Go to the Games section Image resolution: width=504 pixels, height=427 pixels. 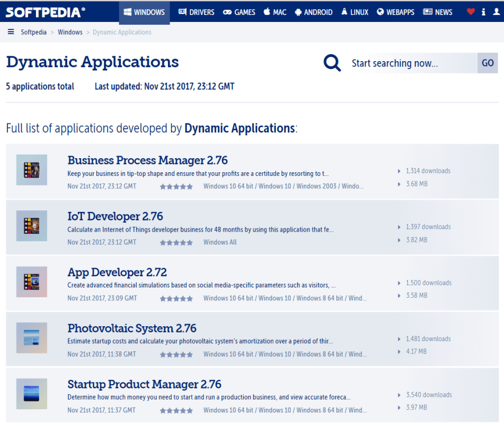239,12
